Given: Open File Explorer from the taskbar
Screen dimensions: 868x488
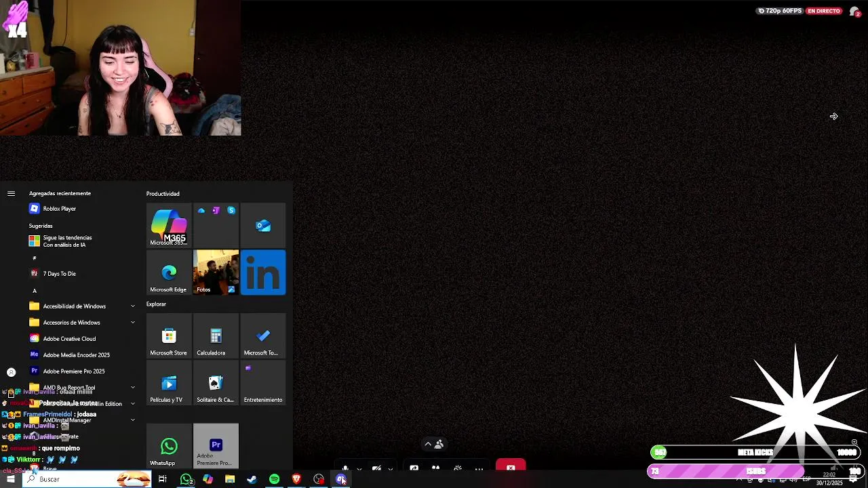Looking at the screenshot, I should 230,479.
